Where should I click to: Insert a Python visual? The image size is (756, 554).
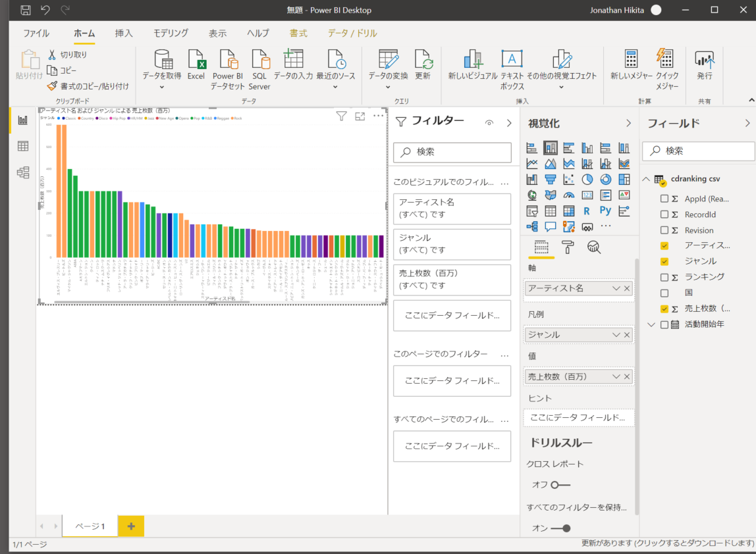605,211
